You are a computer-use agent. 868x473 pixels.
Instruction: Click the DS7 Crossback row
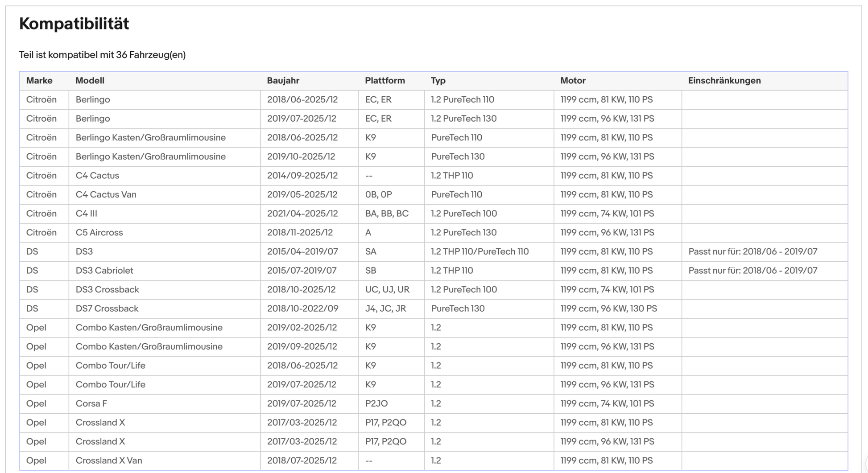434,308
